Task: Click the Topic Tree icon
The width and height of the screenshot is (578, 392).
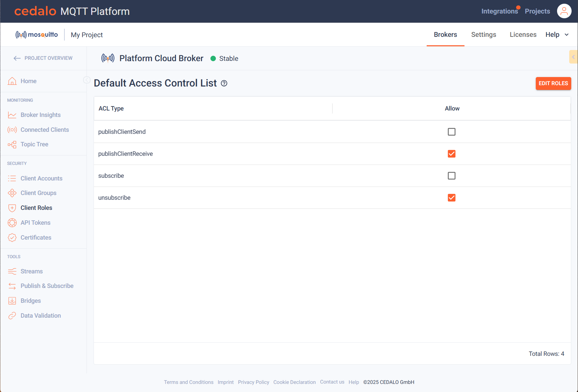Action: (x=12, y=145)
